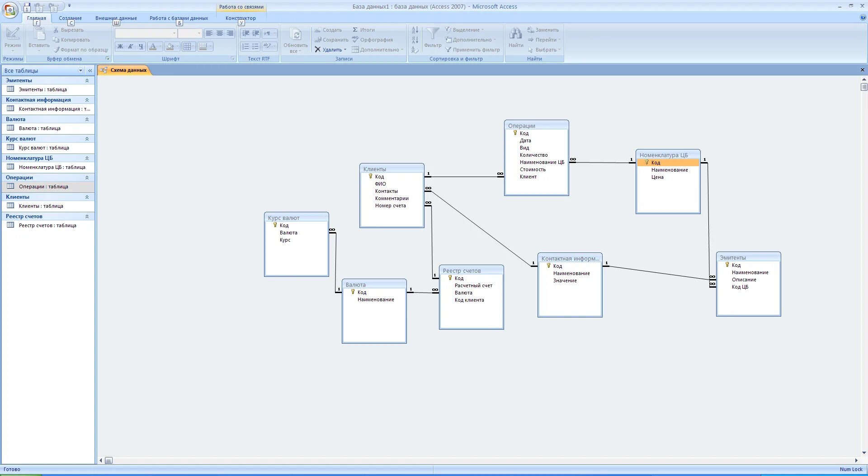Click the increase indent icon
The width and height of the screenshot is (868, 476).
click(256, 33)
